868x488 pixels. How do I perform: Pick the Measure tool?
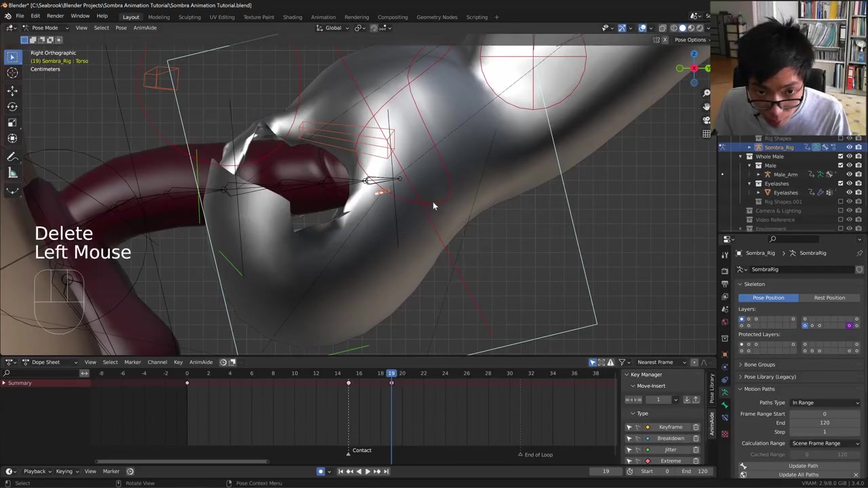(12, 173)
